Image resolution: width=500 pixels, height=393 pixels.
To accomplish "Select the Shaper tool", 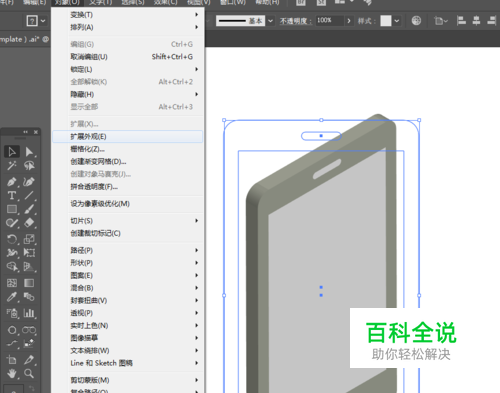I will (12, 223).
